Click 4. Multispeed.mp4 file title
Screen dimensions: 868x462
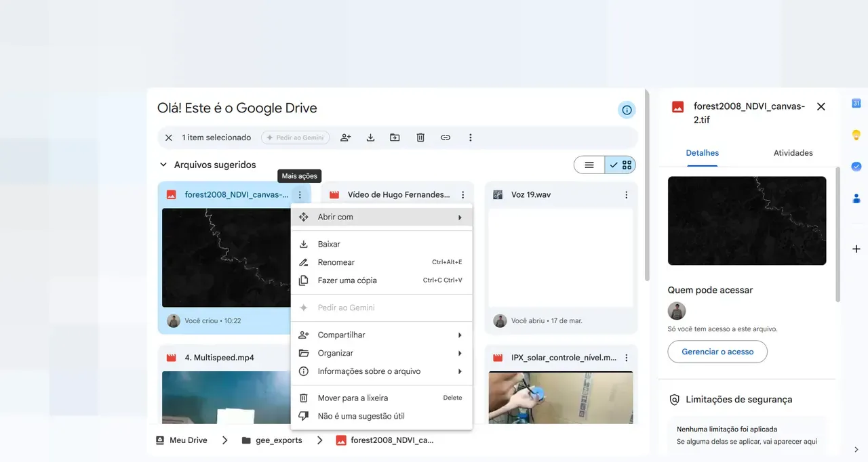coord(220,358)
